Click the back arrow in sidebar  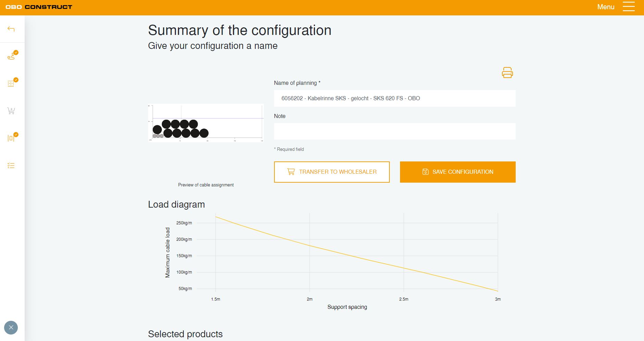click(x=11, y=29)
